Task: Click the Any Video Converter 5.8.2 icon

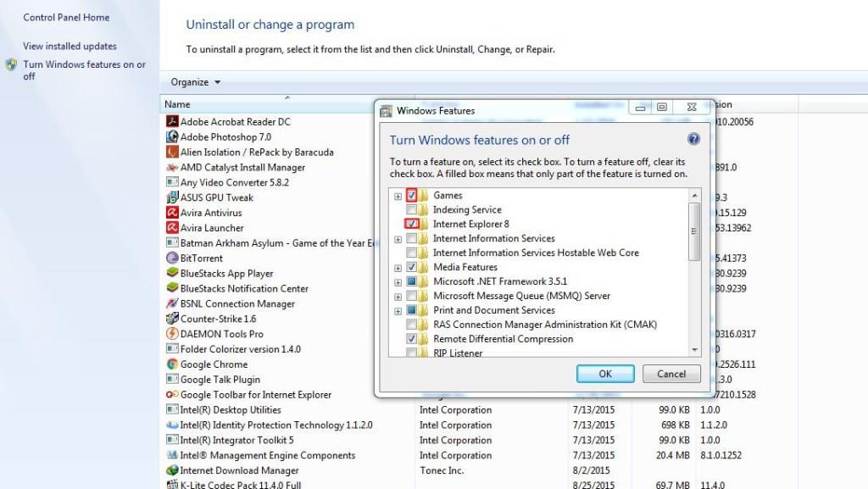Action: [x=172, y=182]
